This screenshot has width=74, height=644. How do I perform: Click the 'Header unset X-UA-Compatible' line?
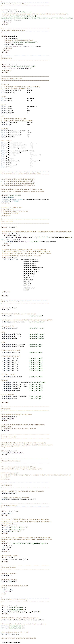tap(12, 20)
